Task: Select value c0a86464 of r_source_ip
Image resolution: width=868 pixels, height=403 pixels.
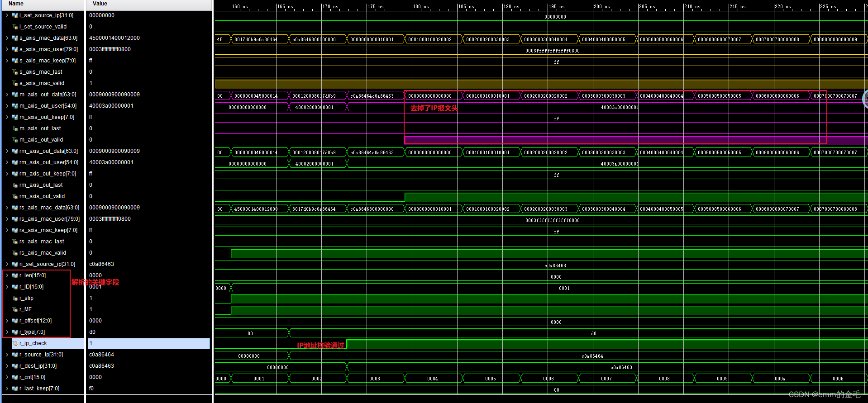Action: 102,355
